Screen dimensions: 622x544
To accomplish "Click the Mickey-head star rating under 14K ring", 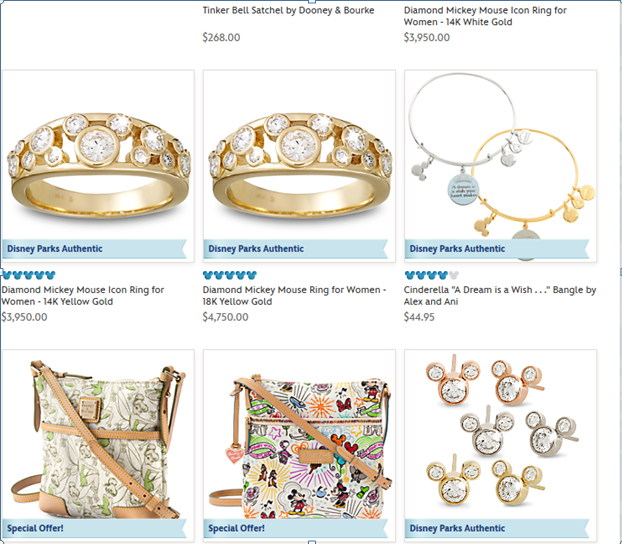I will pos(29,275).
